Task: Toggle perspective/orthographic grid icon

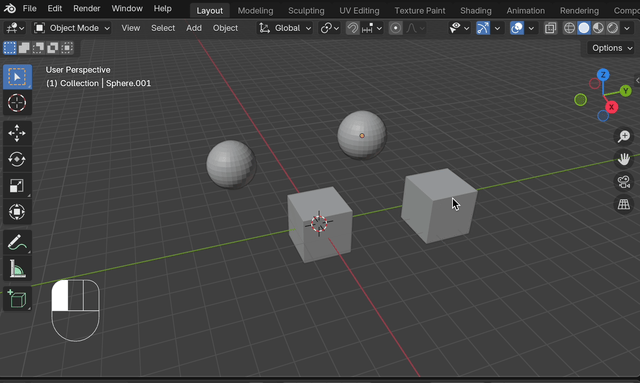Action: tap(624, 204)
